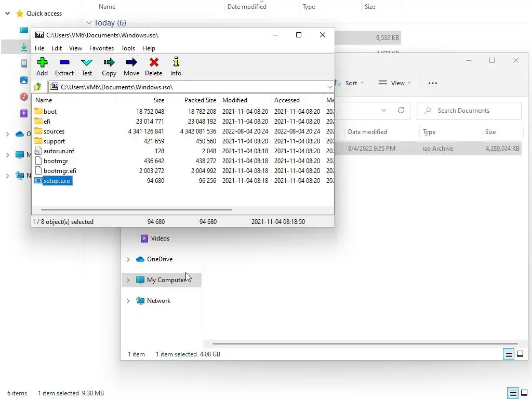Switch back window to details view
This screenshot has width=532, height=399.
pos(513,393)
